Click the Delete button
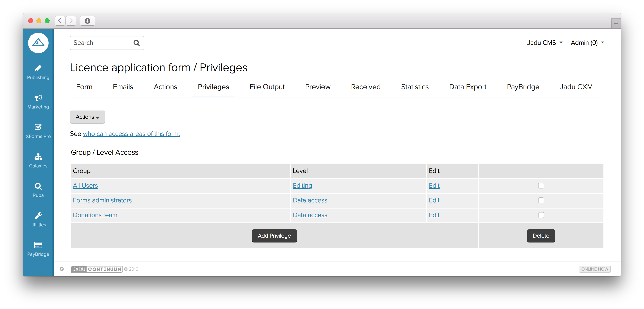The image size is (644, 309). point(541,236)
